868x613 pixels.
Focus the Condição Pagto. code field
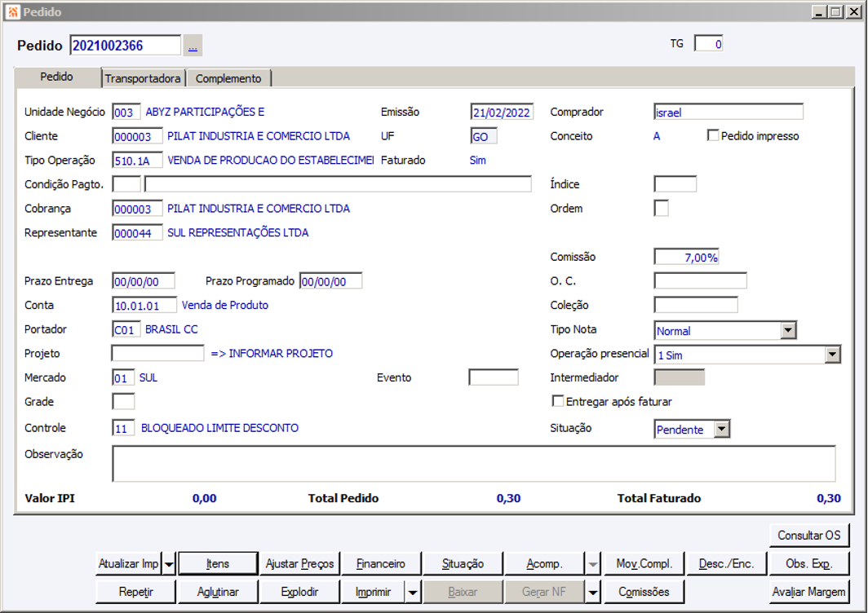pyautogui.click(x=126, y=184)
